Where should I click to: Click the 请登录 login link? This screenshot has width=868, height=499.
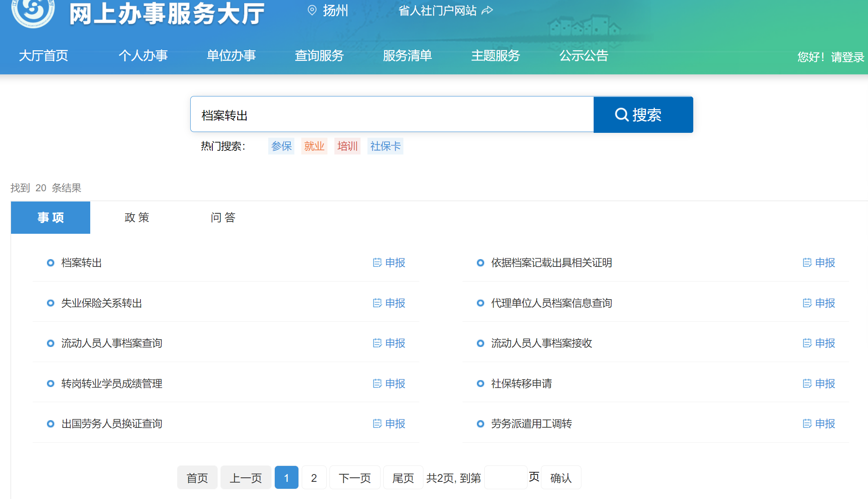click(847, 57)
